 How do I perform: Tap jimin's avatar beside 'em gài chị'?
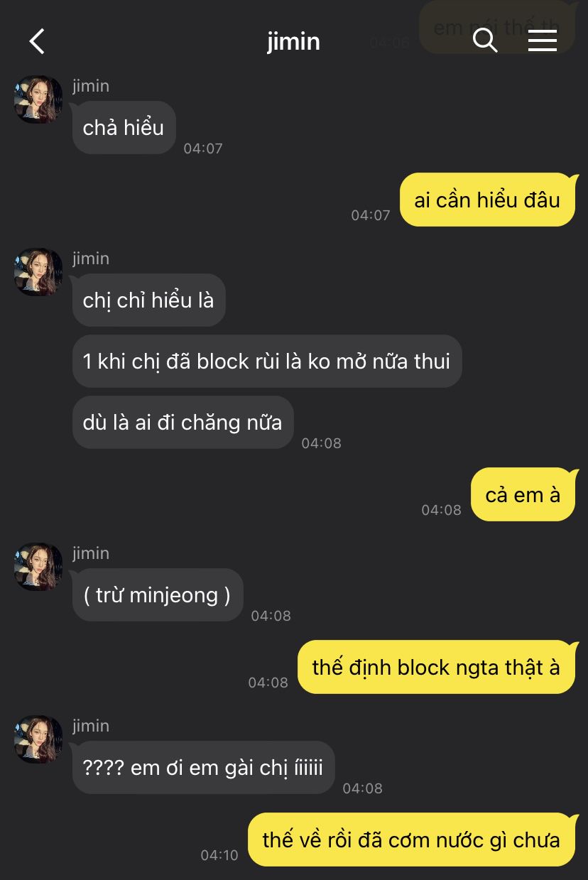(38, 739)
